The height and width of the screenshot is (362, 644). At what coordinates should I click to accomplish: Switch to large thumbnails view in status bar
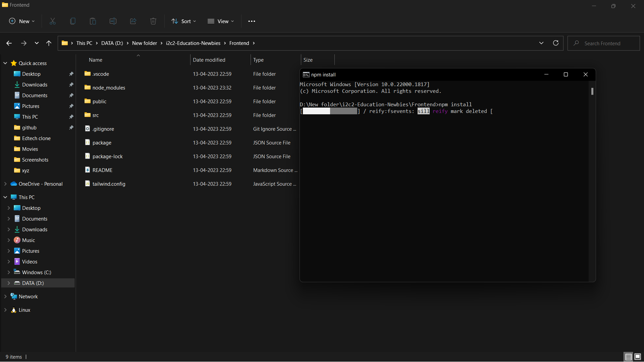(637, 357)
